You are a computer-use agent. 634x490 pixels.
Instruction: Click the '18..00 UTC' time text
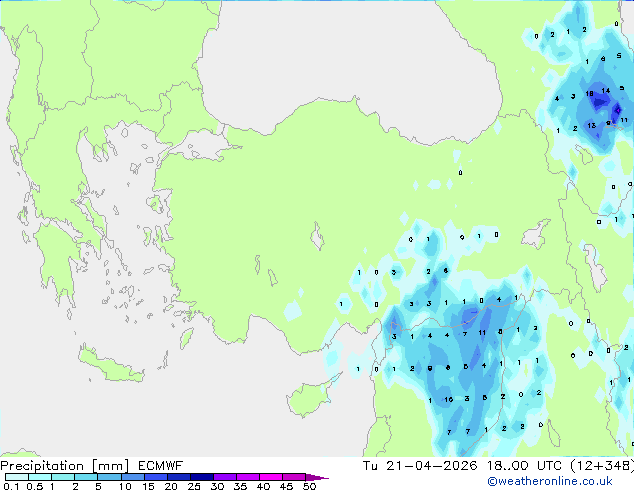(x=524, y=466)
